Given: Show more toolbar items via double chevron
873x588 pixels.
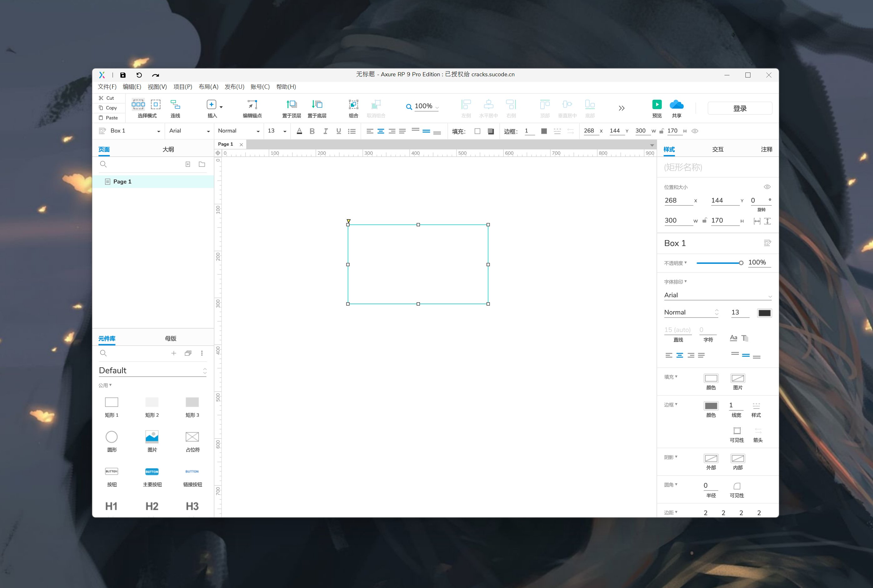Looking at the screenshot, I should pos(621,108).
